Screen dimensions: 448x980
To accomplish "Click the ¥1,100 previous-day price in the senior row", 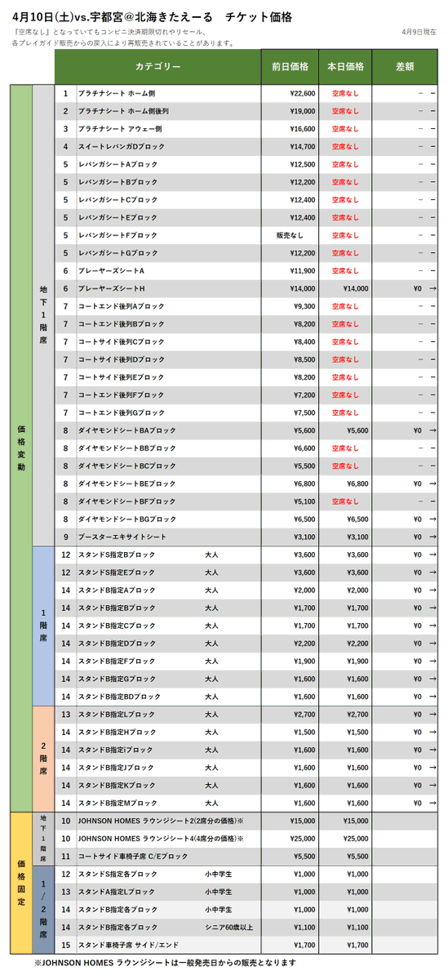I will point(304,927).
